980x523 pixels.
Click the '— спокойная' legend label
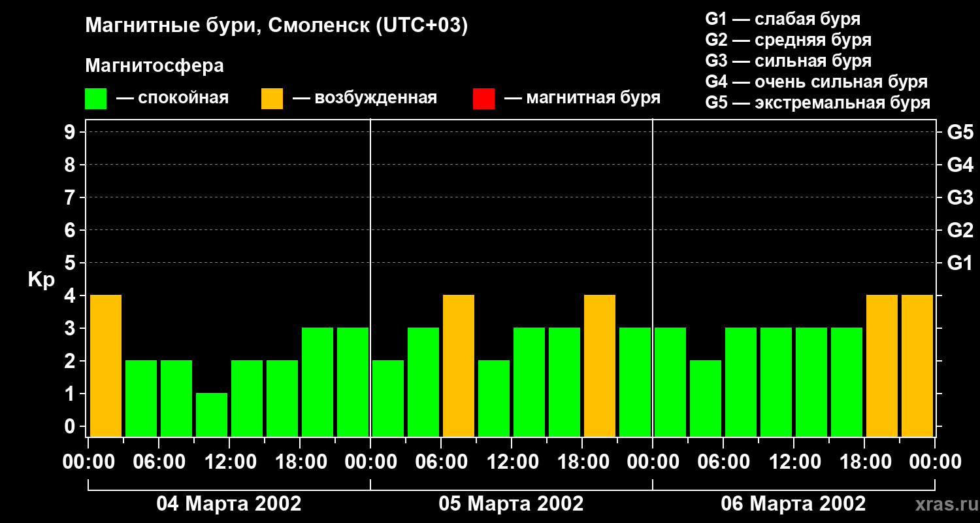[172, 99]
